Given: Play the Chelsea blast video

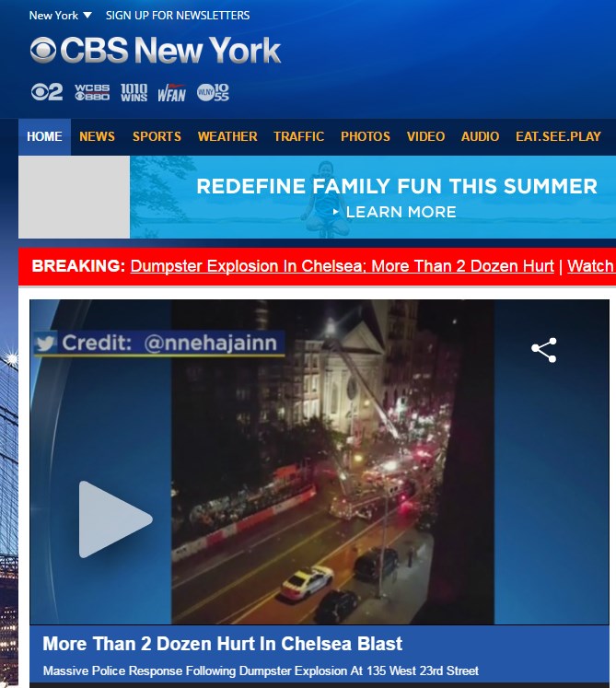Looking at the screenshot, I should click(x=115, y=519).
